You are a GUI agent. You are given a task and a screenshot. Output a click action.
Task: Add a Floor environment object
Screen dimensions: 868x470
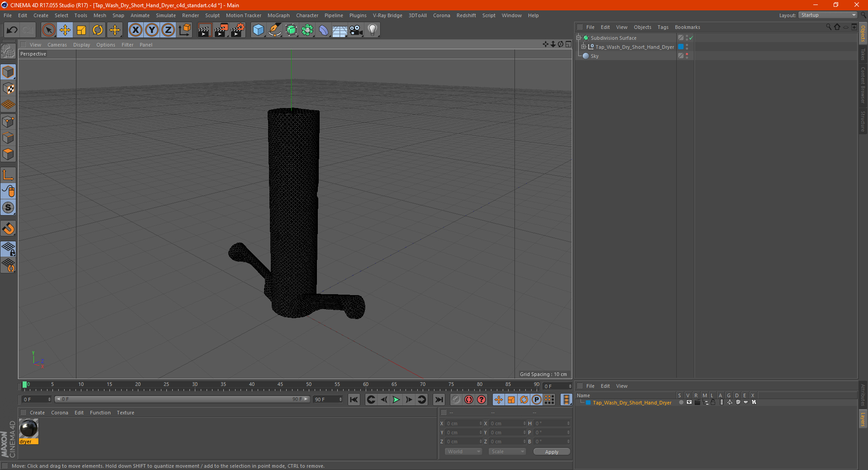tap(340, 30)
